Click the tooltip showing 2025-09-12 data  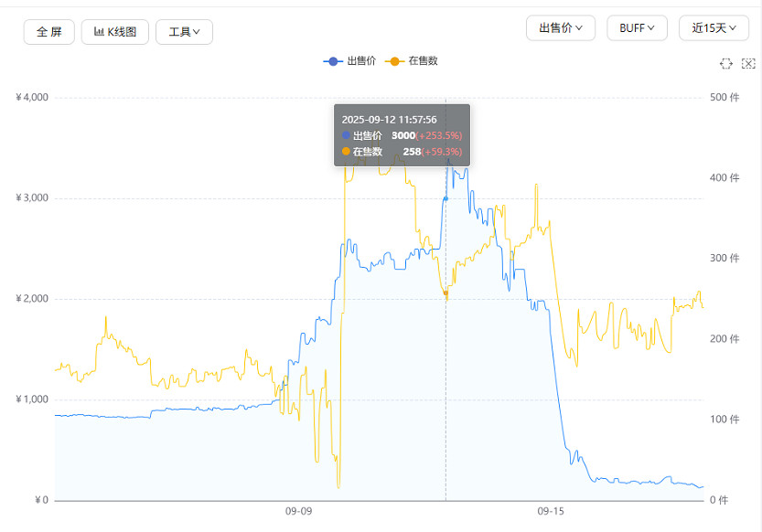point(402,133)
